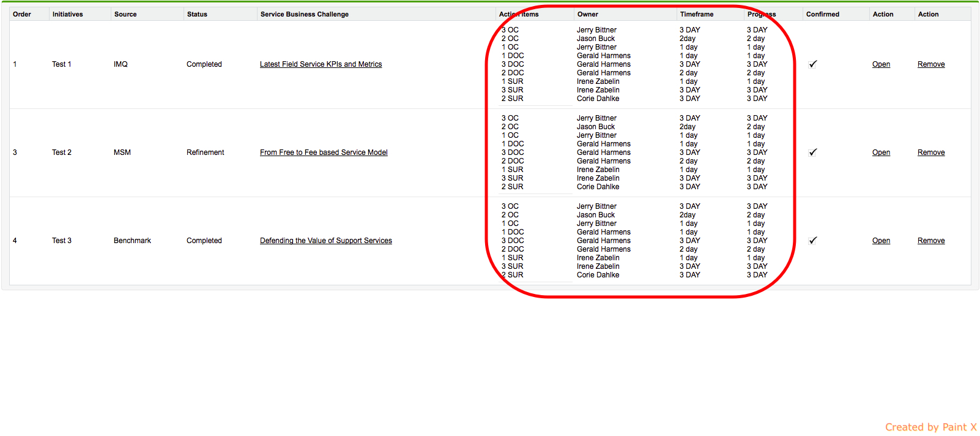Remove the Test 2 initiative

pyautogui.click(x=931, y=152)
